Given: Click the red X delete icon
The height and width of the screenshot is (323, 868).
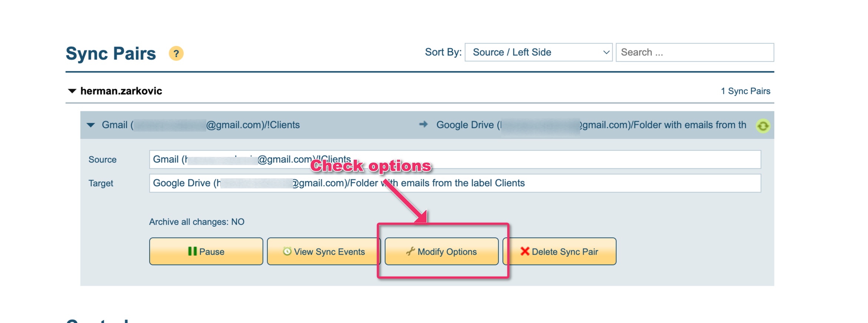Looking at the screenshot, I should 524,252.
